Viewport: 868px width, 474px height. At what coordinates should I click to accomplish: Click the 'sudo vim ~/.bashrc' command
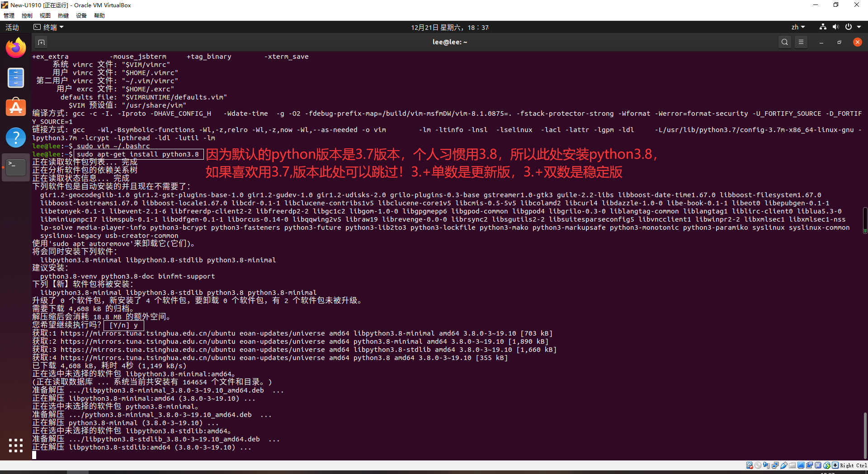[113, 146]
